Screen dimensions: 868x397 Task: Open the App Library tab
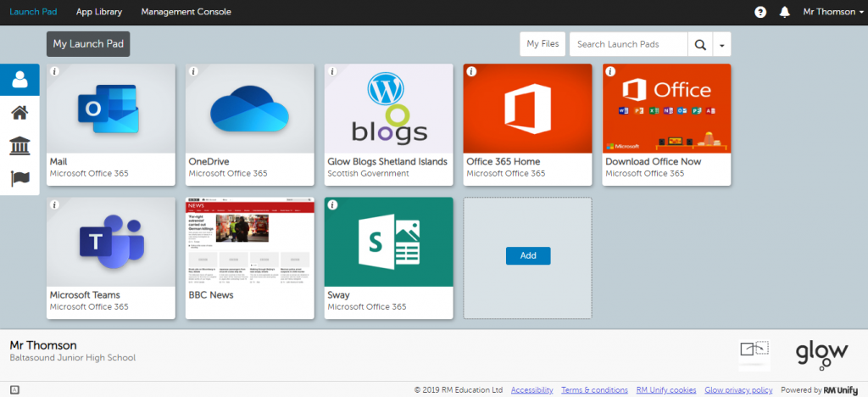(x=99, y=12)
